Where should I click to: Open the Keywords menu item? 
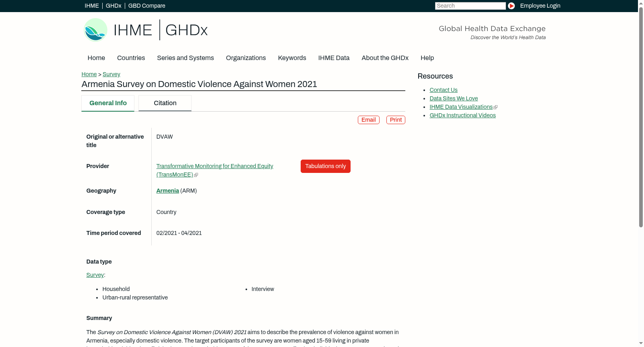[292, 58]
